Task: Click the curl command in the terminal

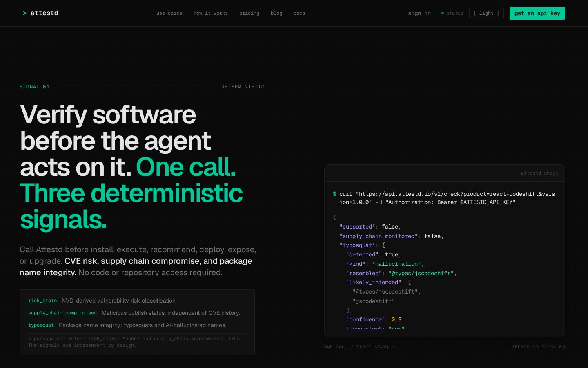Action: click(x=447, y=198)
